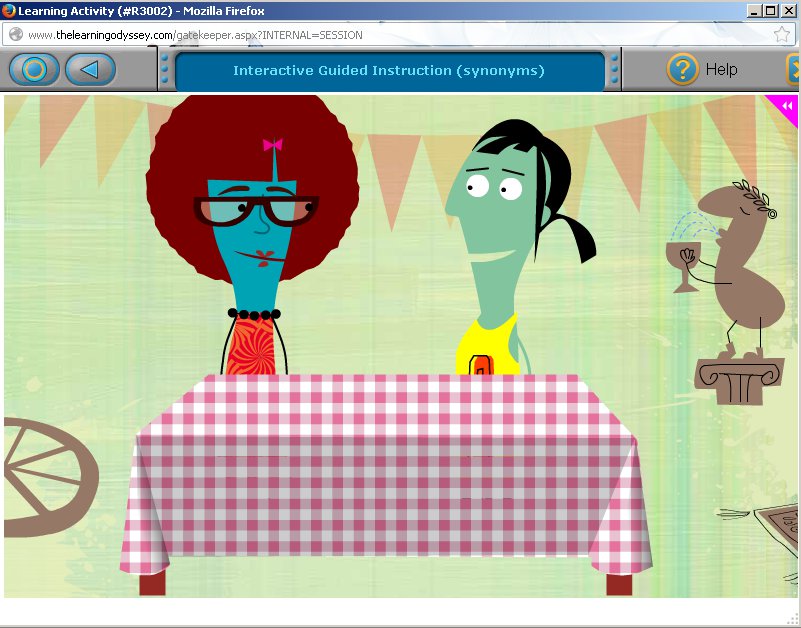Viewport: 801px width, 628px height.
Task: Collapse panel with pink corner double-arrow
Action: (x=787, y=106)
